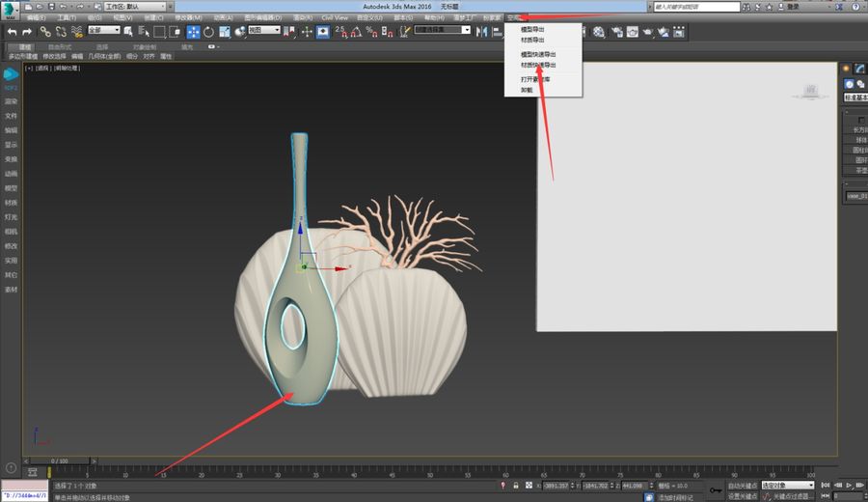
Task: Choose 卸载 in the dropdown menu
Action: [x=527, y=90]
